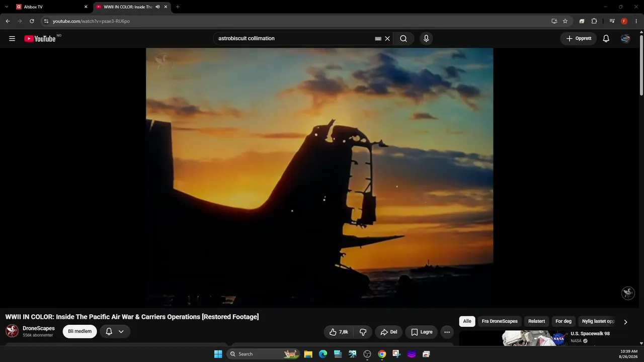
Task: Go back to the previous page
Action: coord(8,21)
